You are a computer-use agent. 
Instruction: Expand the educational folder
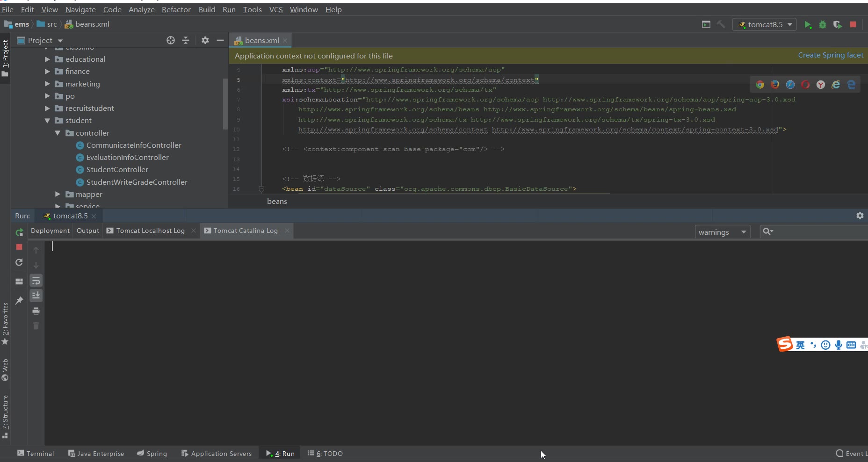(x=47, y=59)
